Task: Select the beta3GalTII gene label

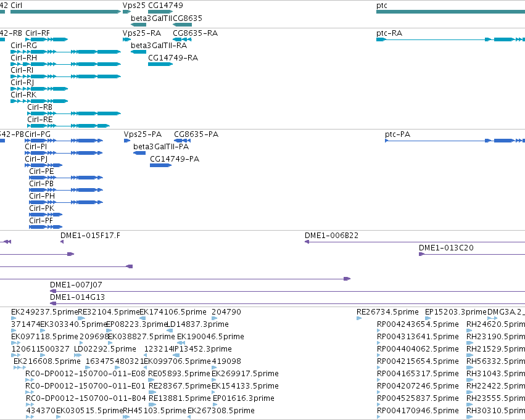Action: tap(151, 18)
